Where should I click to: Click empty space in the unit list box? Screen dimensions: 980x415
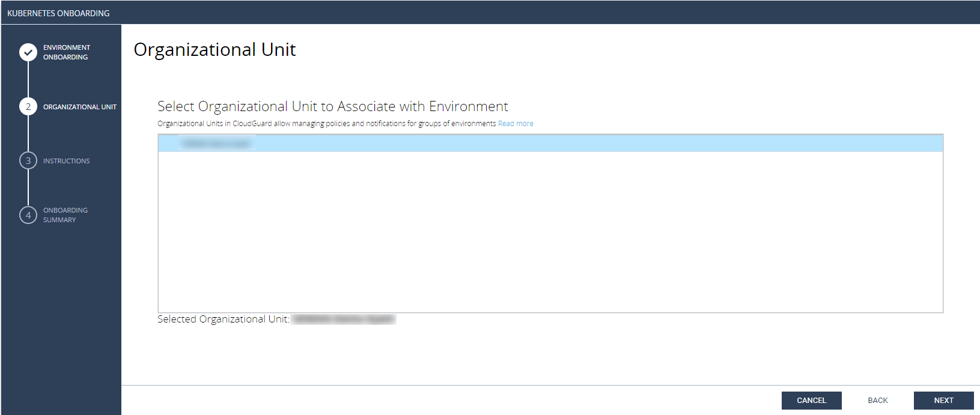click(x=550, y=234)
